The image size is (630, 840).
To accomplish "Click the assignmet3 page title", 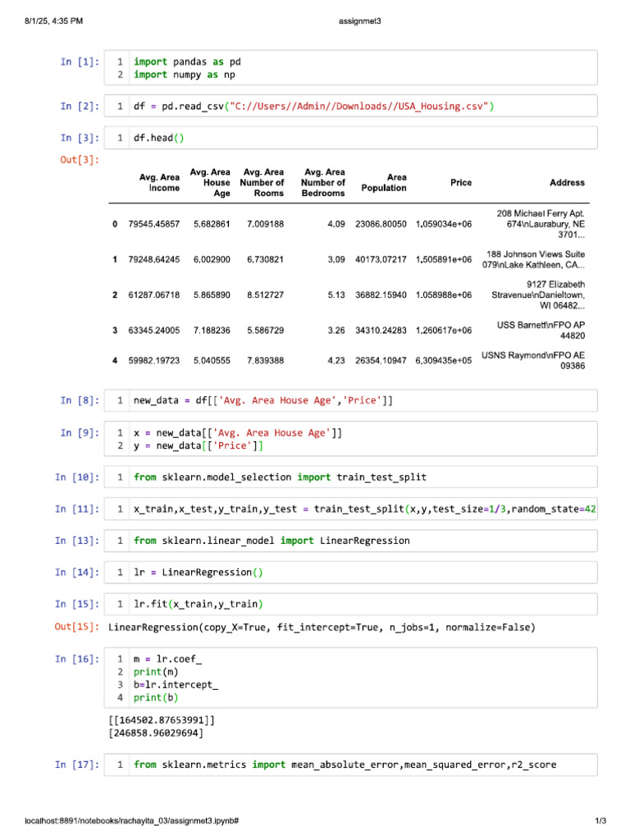I will [x=360, y=21].
